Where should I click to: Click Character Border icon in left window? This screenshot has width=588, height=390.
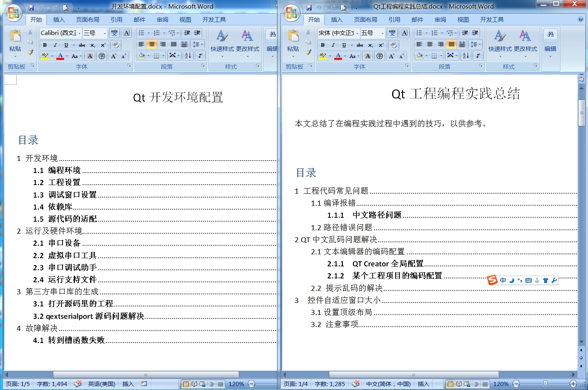(x=126, y=33)
